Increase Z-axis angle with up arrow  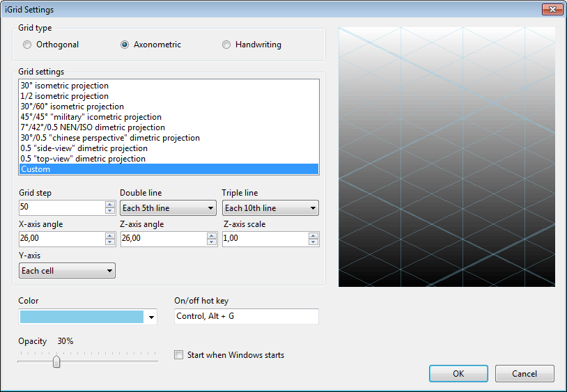point(212,236)
